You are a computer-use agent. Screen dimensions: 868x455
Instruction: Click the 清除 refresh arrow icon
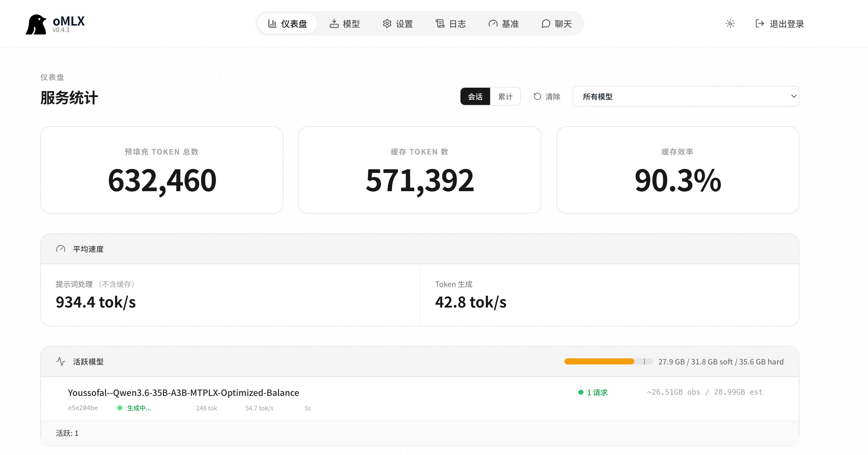pyautogui.click(x=537, y=97)
